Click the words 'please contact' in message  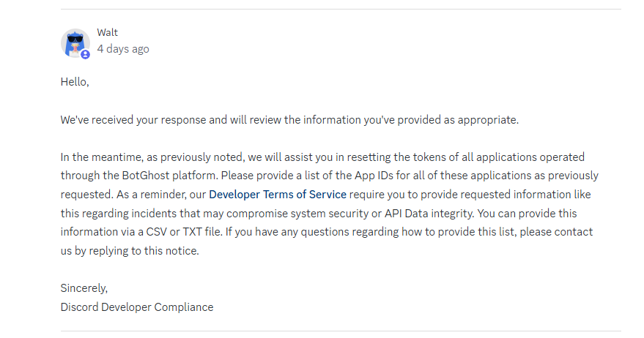pos(556,232)
